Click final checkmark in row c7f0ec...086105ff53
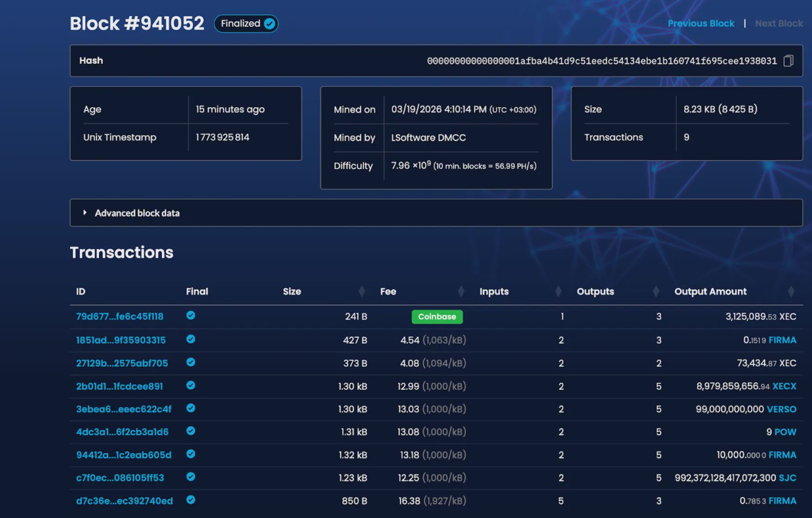The width and height of the screenshot is (812, 518). [x=190, y=476]
